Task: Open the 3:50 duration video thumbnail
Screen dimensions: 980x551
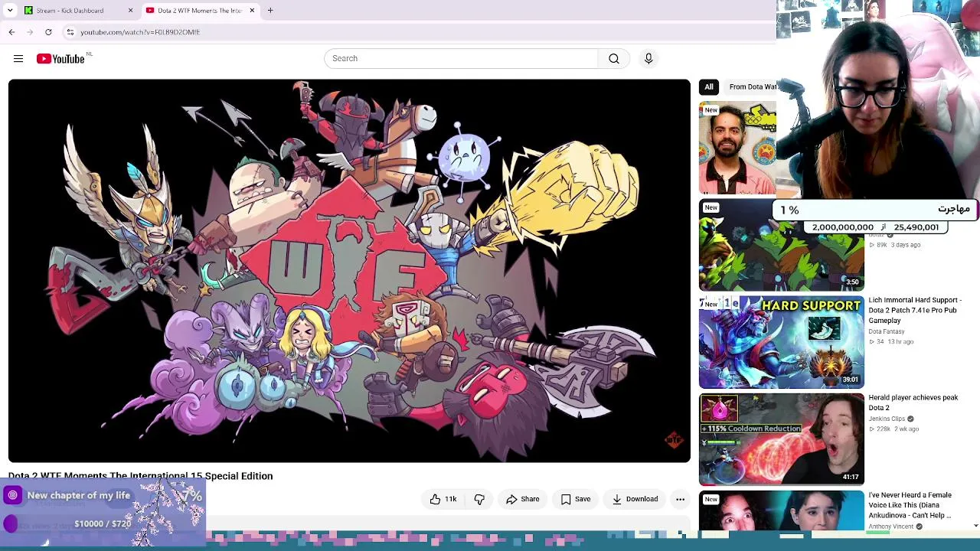Action: tap(782, 246)
